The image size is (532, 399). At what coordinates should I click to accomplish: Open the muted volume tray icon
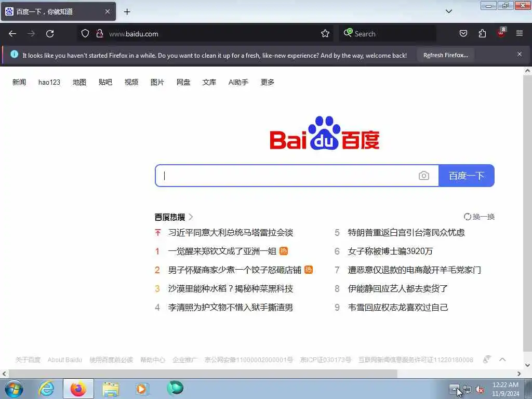coord(480,390)
